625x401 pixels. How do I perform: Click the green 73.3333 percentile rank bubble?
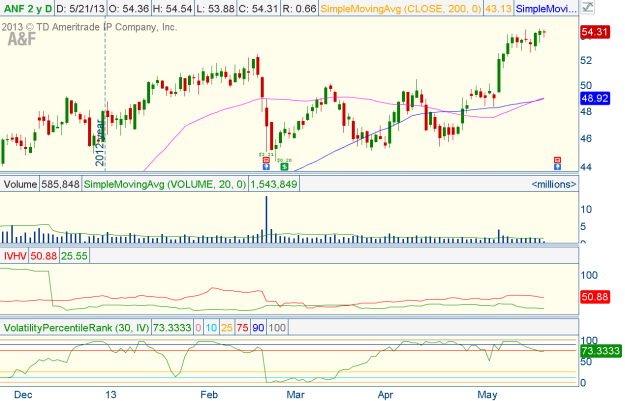pos(597,352)
